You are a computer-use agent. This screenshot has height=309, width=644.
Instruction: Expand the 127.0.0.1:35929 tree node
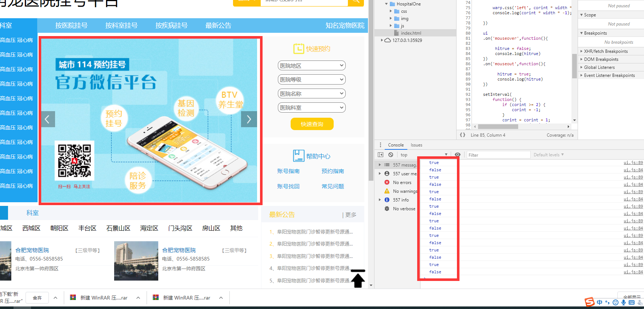tap(382, 40)
